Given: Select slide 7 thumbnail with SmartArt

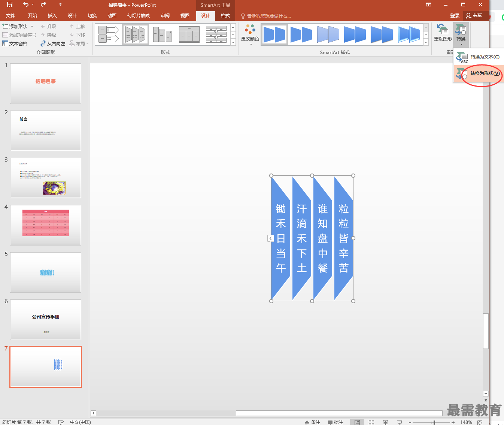Looking at the screenshot, I should [46, 367].
